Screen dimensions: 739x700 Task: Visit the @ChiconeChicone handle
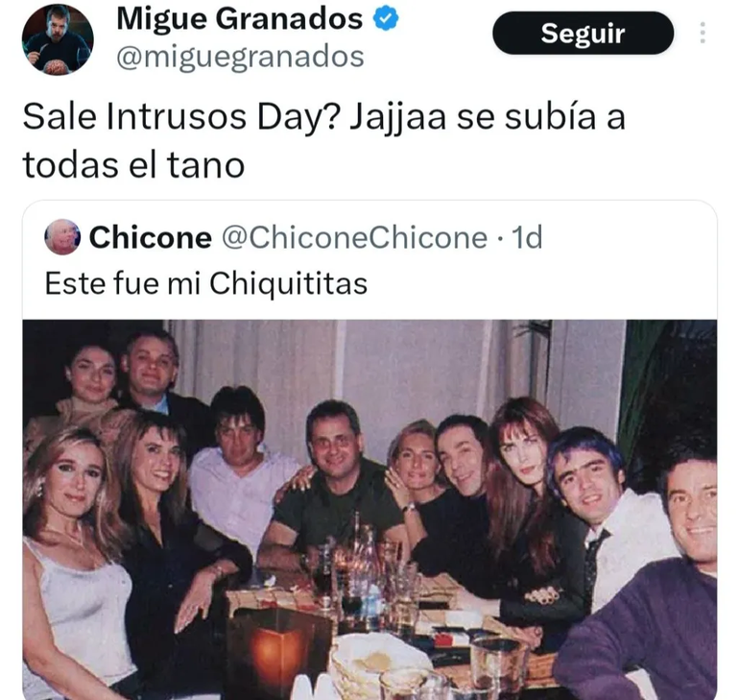(x=354, y=237)
